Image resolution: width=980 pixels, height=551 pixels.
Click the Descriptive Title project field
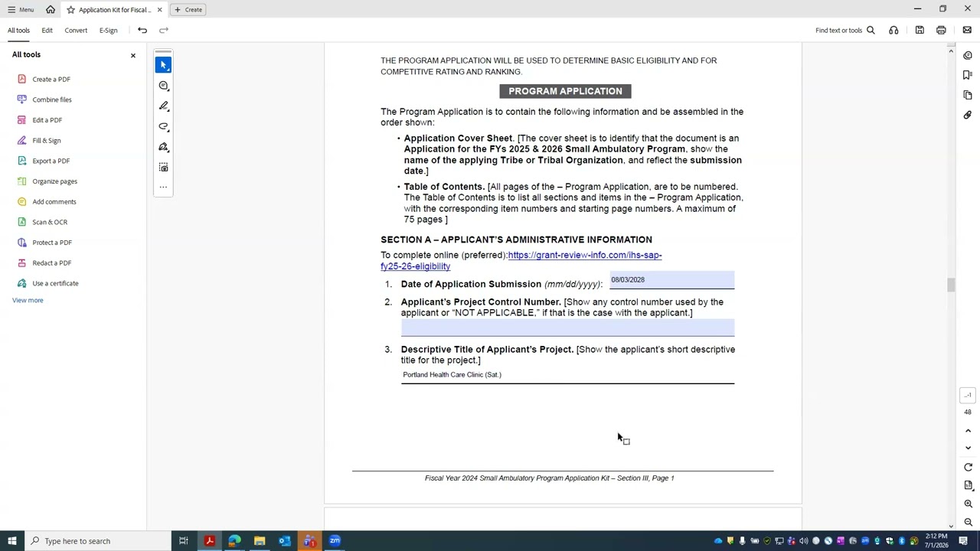(567, 375)
